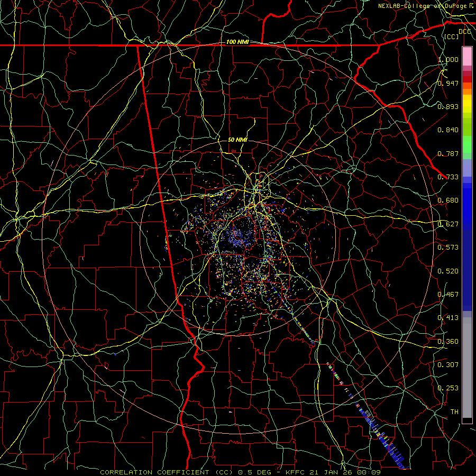
Task: Click the 21 JAN 26 date in footer
Action: pyautogui.click(x=332, y=472)
